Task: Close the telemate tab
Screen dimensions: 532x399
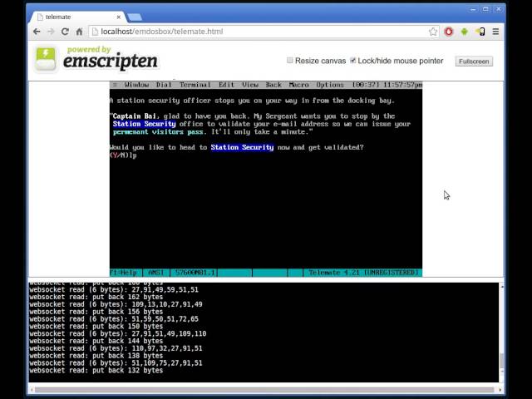Action: [118, 17]
